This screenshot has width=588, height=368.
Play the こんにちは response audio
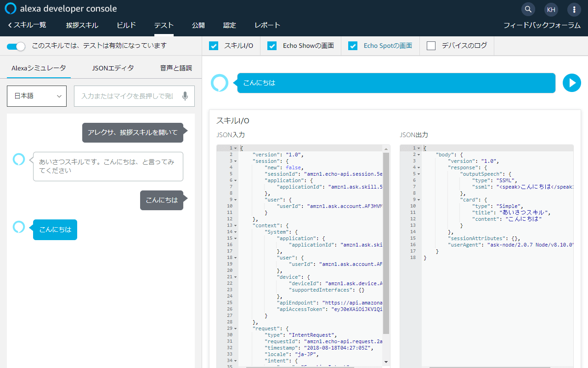pos(572,83)
